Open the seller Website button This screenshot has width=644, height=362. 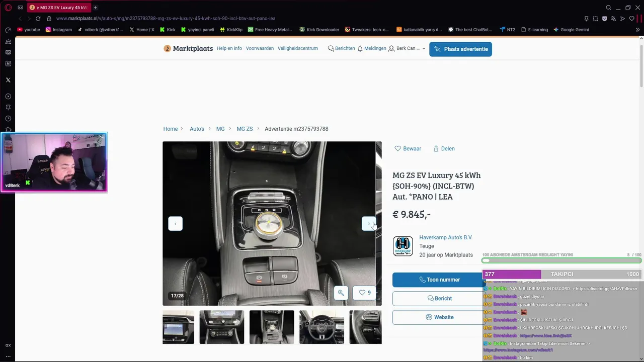click(x=439, y=317)
